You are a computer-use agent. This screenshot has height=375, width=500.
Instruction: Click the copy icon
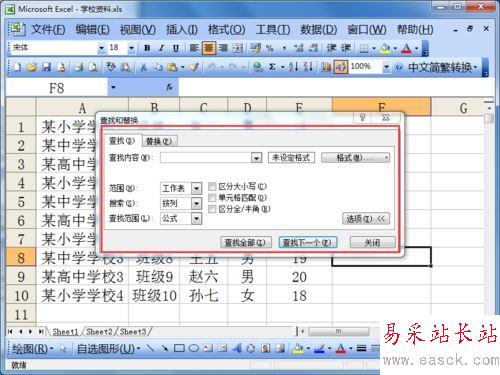157,67
